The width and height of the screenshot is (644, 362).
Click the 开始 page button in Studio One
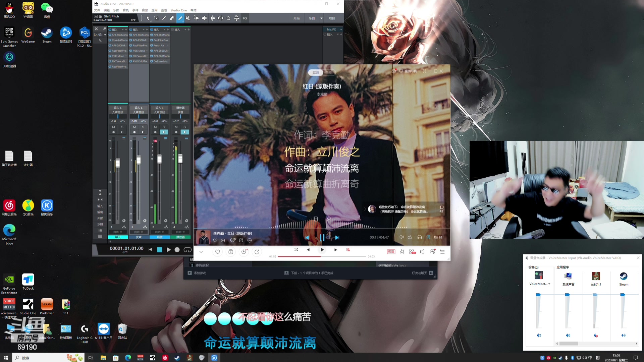tap(297, 18)
